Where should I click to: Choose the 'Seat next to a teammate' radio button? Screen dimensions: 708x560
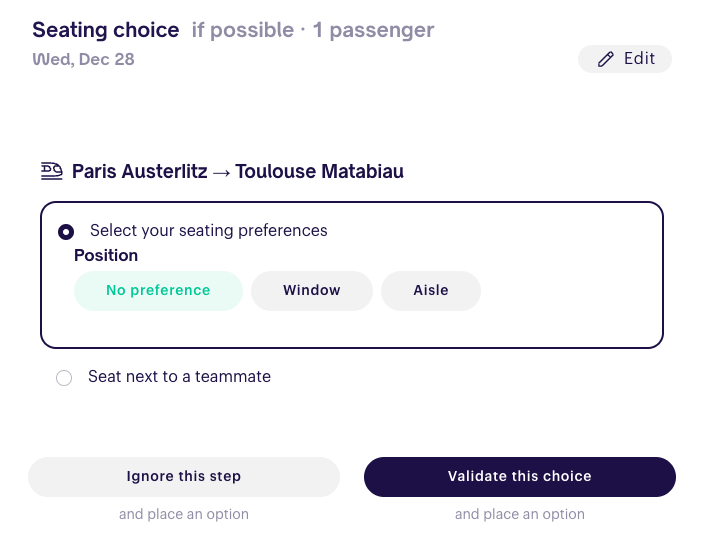coord(64,378)
